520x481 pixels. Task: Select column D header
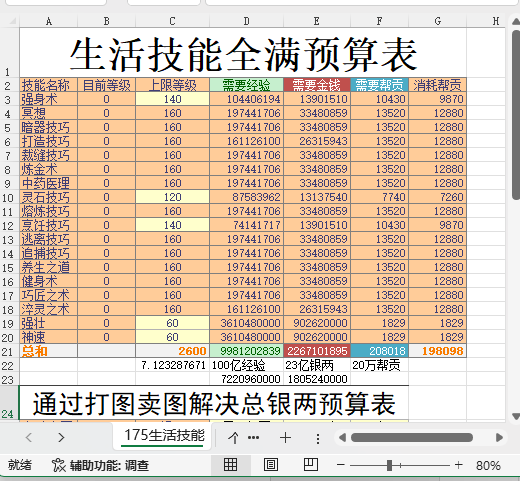tap(246, 22)
